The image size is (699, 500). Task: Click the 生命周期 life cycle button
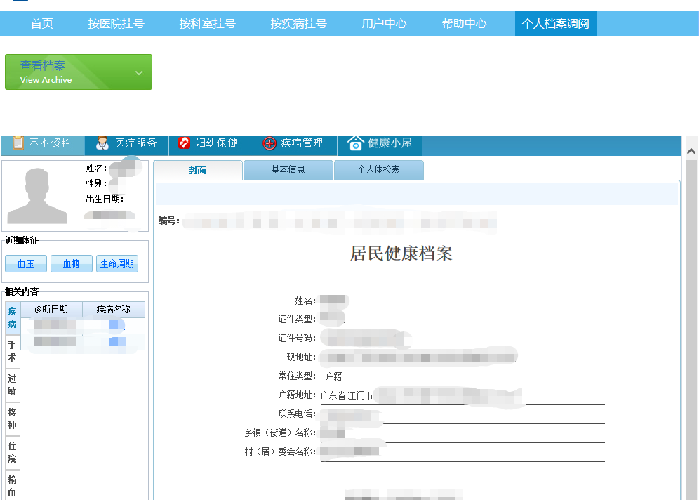[117, 264]
